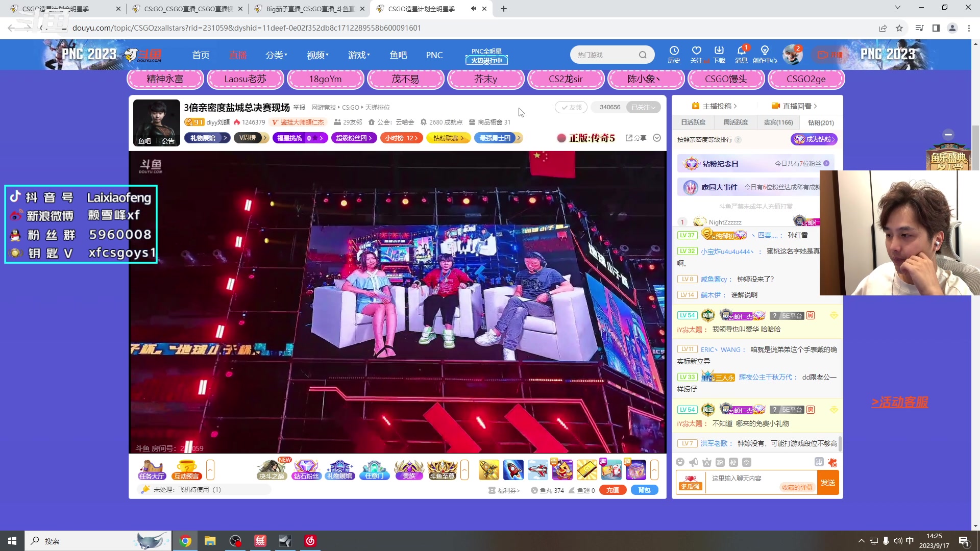Go to 首页 in navigation
The image size is (980, 551).
(x=201, y=55)
